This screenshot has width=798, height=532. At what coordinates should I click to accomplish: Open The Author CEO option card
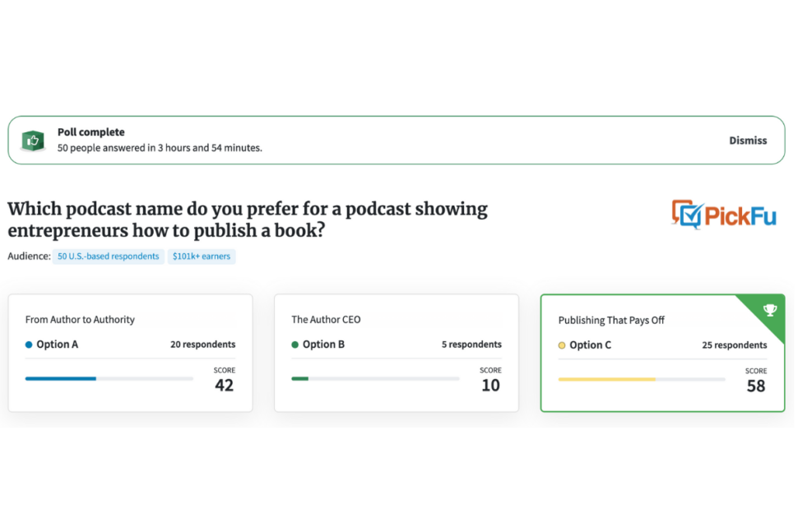397,353
